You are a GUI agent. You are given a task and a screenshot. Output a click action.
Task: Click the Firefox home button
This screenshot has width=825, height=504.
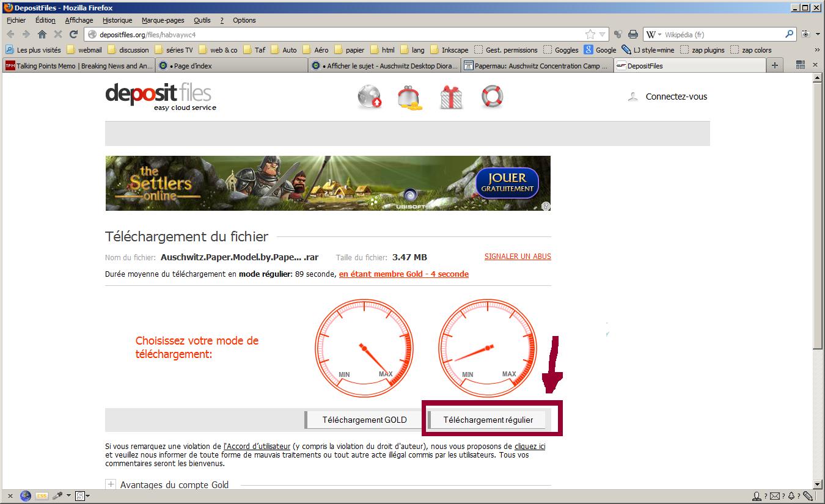(x=42, y=34)
